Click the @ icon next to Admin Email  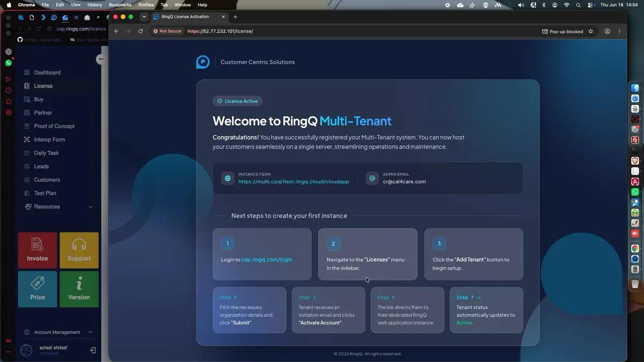[x=372, y=179]
